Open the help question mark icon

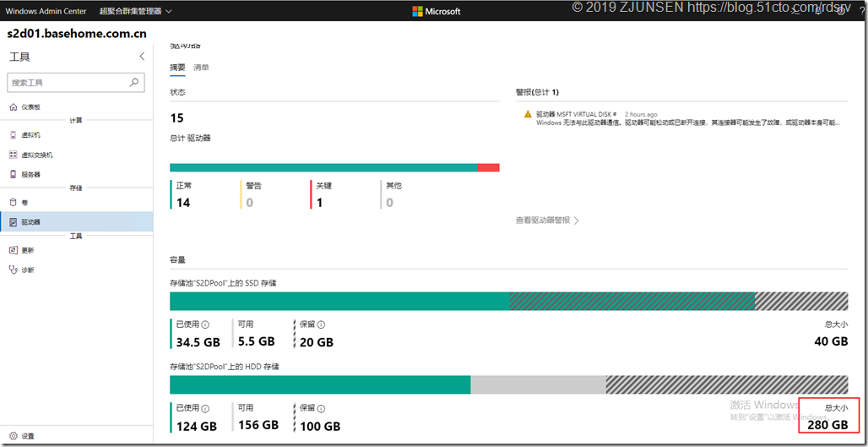click(860, 12)
